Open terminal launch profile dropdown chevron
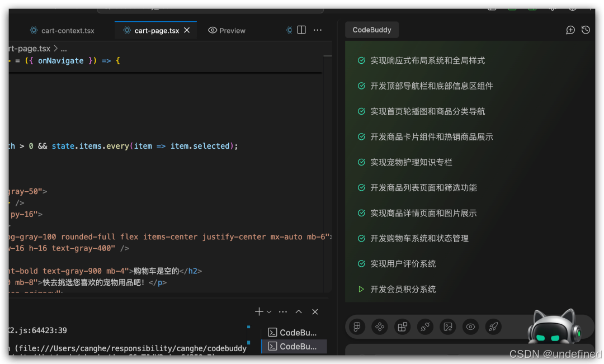The image size is (604, 364). point(269,312)
